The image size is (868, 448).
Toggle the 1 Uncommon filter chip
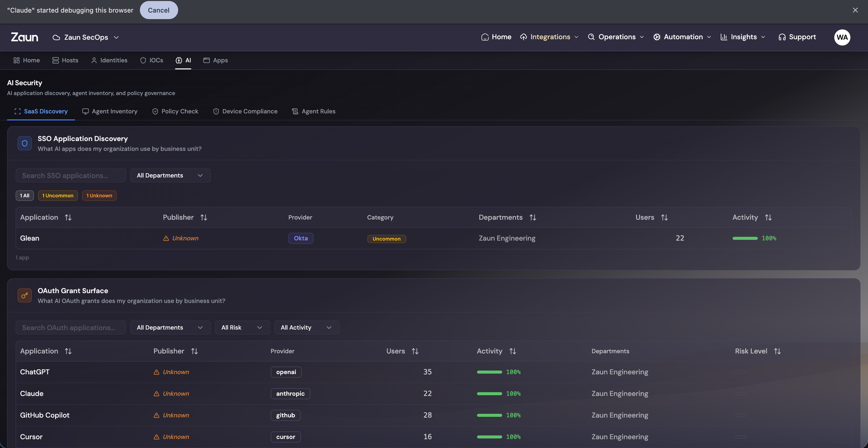58,196
